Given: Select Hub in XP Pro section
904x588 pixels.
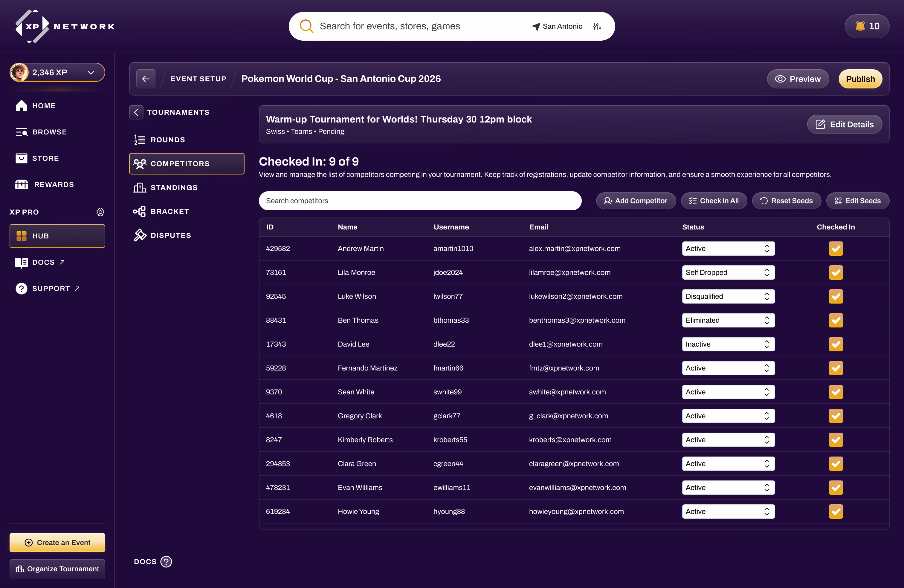Looking at the screenshot, I should [x=57, y=236].
